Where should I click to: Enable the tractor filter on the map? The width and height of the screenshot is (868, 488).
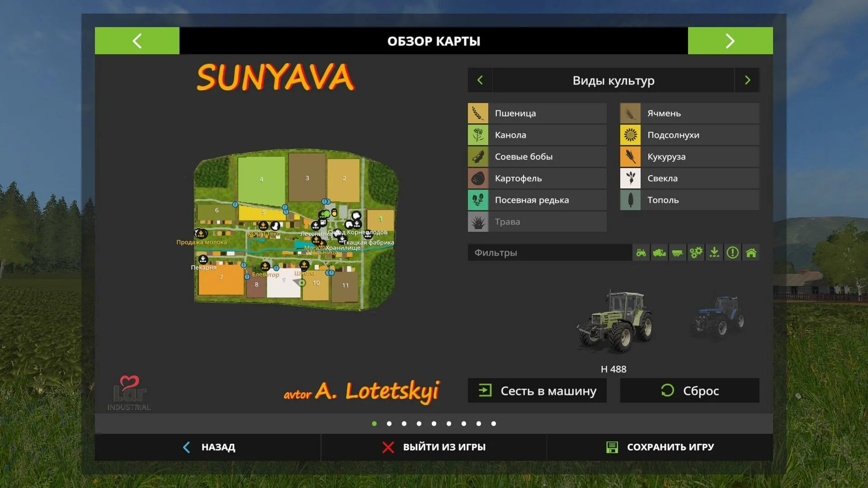point(642,253)
